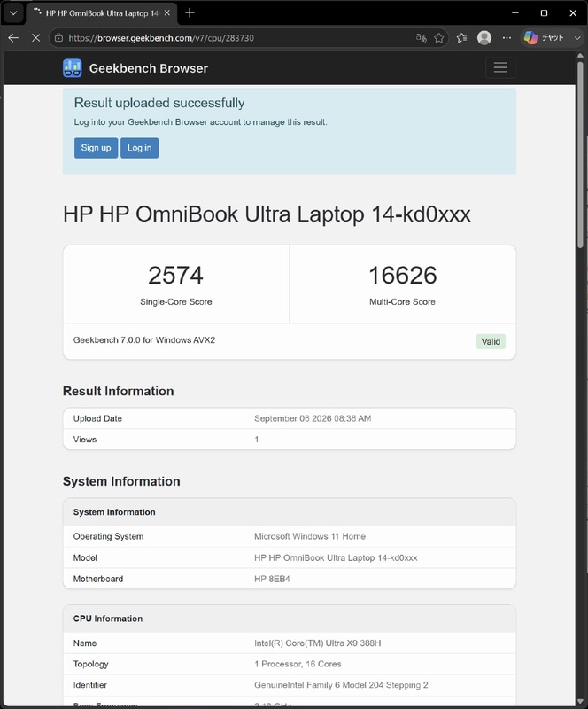The image size is (588, 709).
Task: View site information lock icon
Action: pos(58,38)
